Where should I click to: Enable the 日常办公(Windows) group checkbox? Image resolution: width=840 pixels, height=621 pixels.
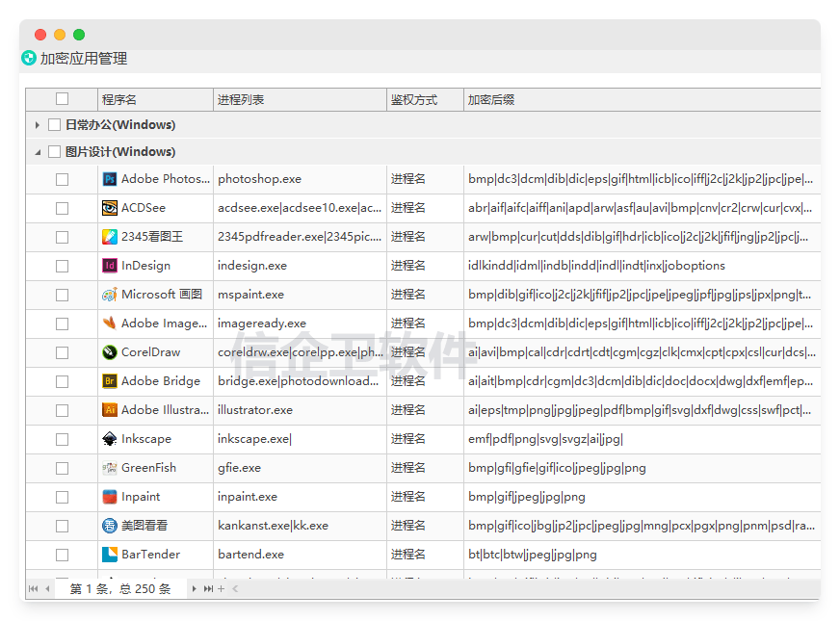[x=54, y=125]
